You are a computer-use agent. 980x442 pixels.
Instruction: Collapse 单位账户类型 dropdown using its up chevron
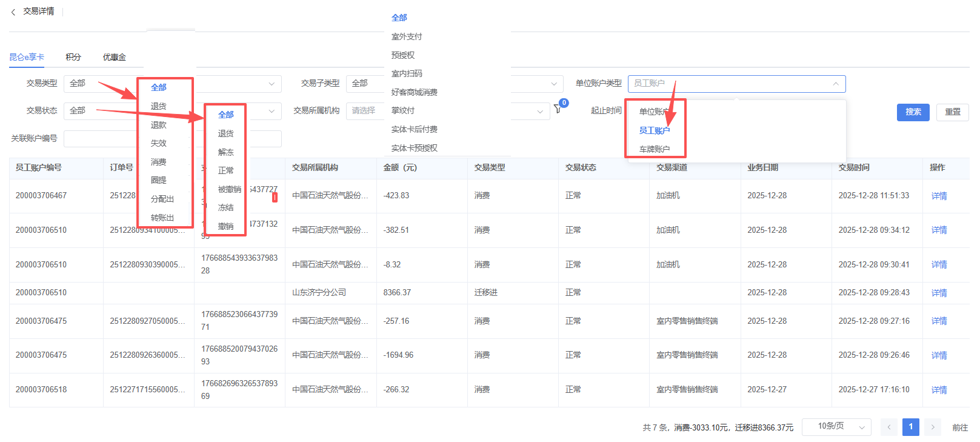(835, 84)
